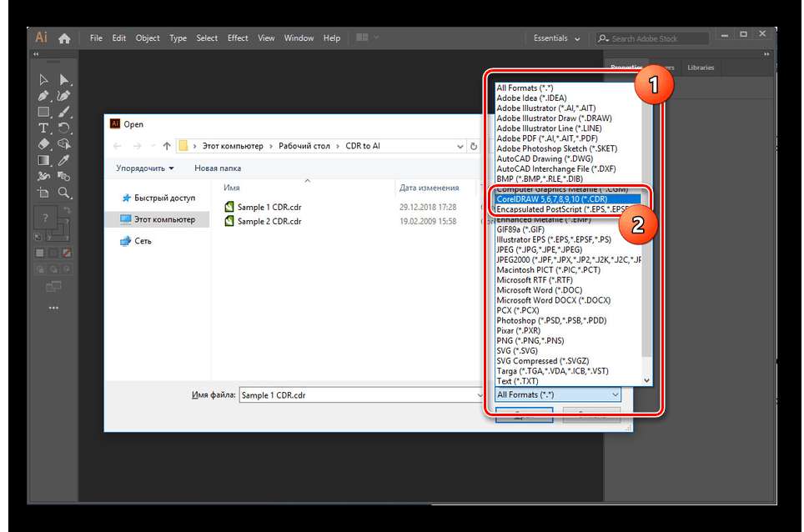
Task: Select the Direct Selection tool
Action: 64,79
